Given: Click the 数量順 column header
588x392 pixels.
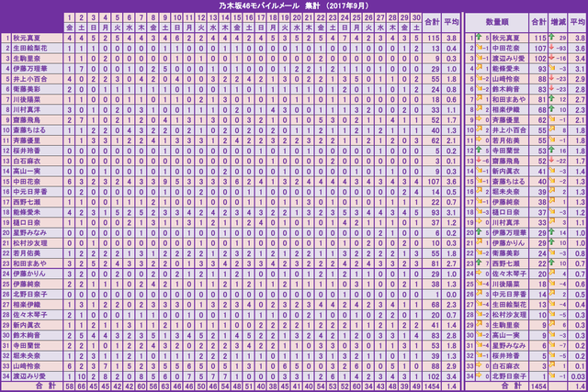Looking at the screenshot, I should pyautogui.click(x=497, y=22).
